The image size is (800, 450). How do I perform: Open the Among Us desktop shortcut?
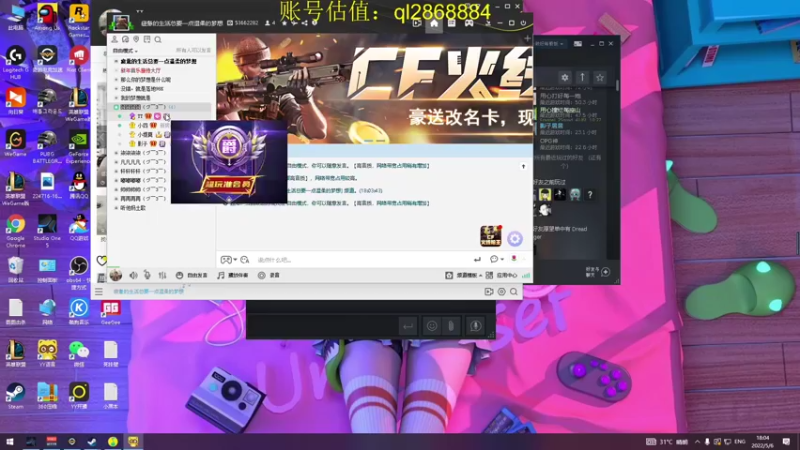pos(47,18)
